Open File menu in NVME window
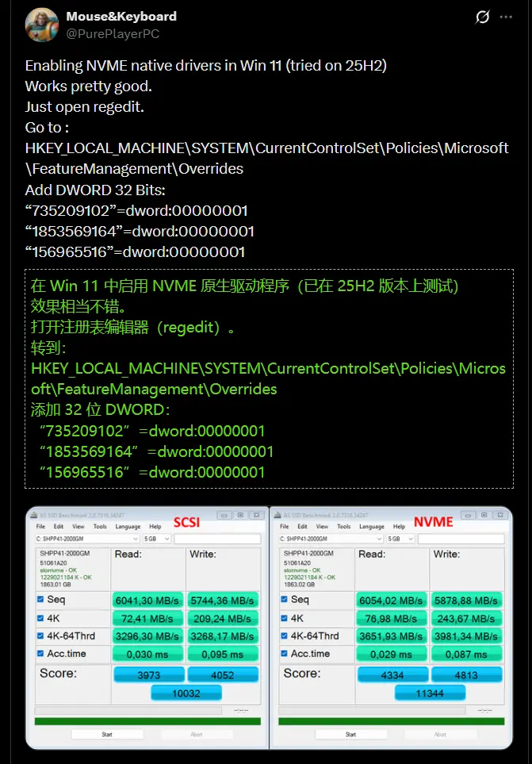Screen dimensions: 532x764 click(285, 526)
